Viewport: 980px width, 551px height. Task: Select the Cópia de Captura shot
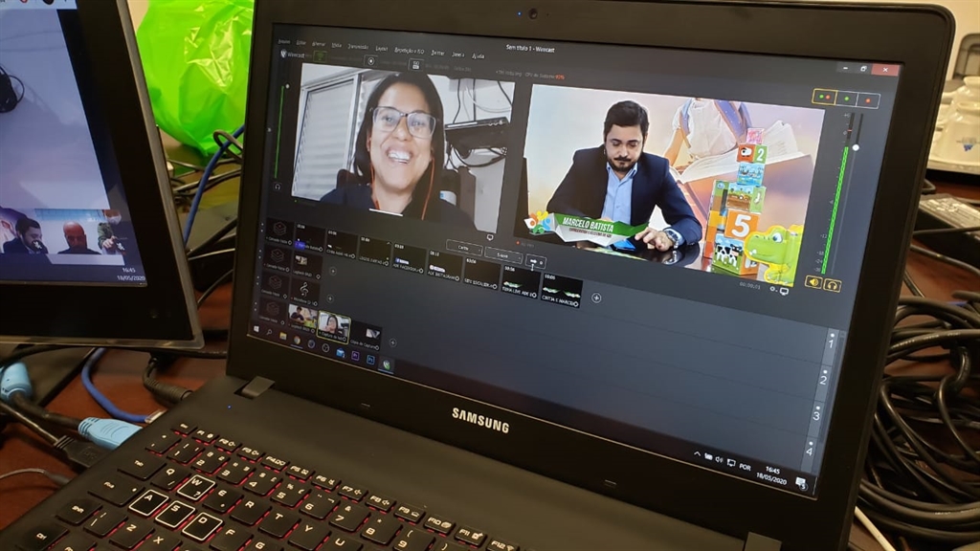pyautogui.click(x=366, y=334)
